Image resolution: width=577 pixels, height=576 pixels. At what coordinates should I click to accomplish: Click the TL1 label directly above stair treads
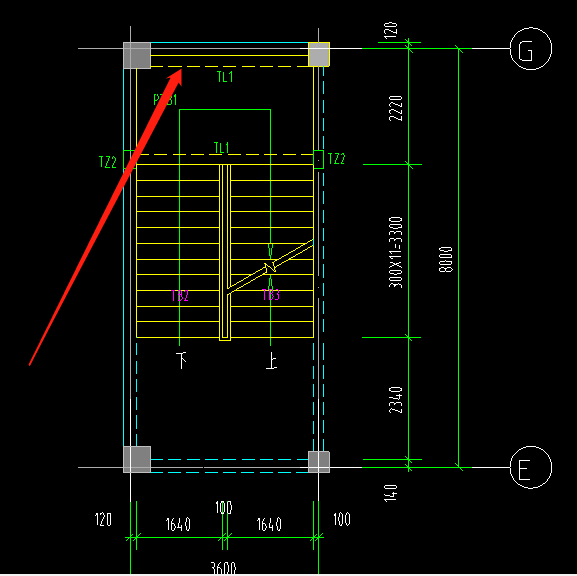(x=222, y=148)
